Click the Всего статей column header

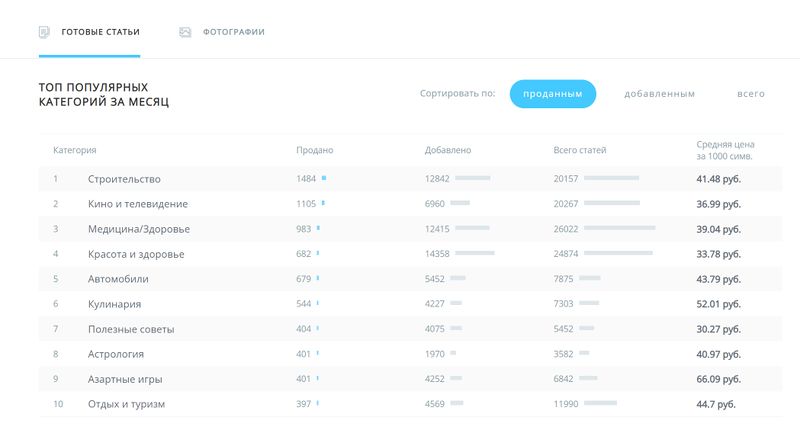tap(580, 150)
